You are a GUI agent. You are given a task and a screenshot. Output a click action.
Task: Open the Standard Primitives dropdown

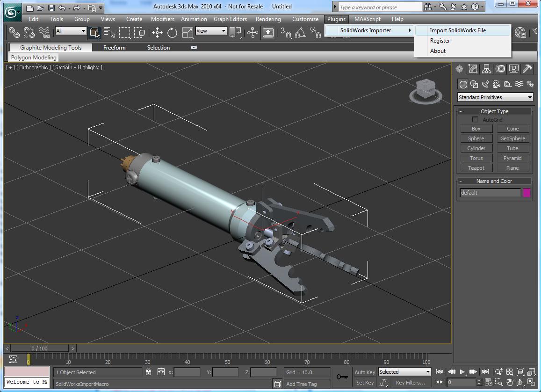pyautogui.click(x=495, y=97)
